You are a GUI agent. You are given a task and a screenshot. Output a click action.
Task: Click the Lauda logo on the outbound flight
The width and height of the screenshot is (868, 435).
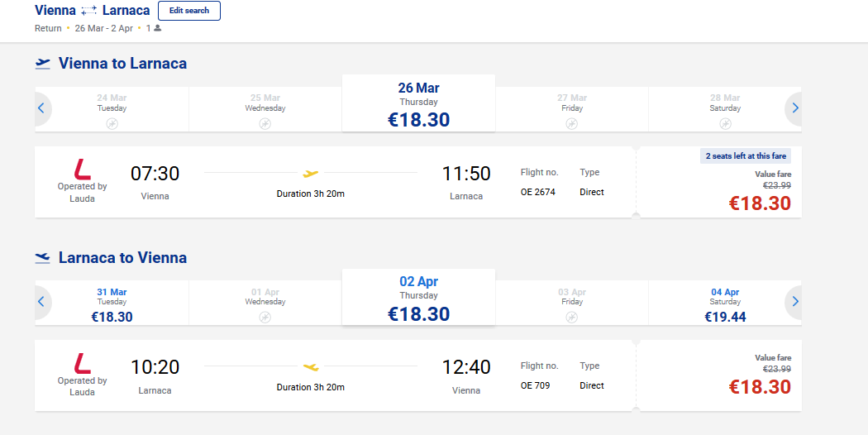coord(83,169)
